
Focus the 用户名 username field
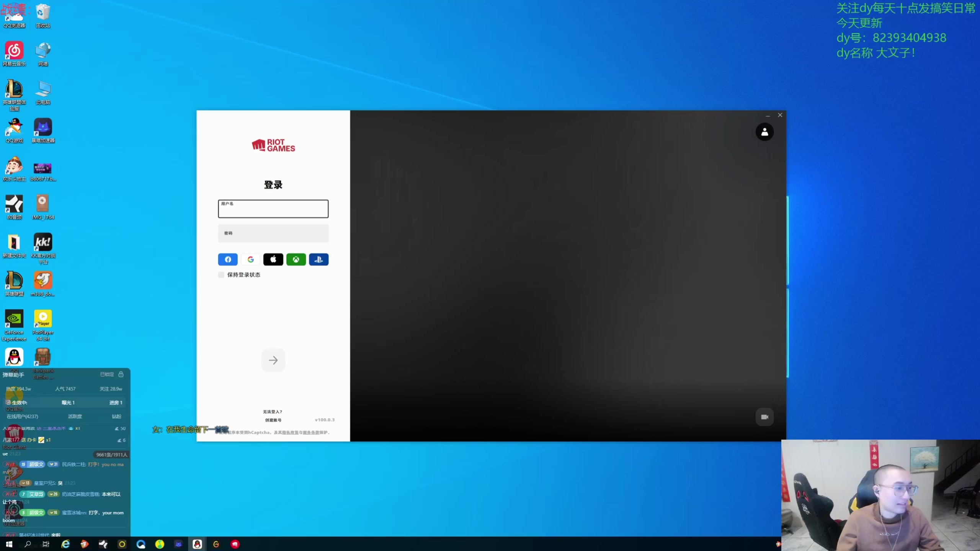click(x=273, y=209)
